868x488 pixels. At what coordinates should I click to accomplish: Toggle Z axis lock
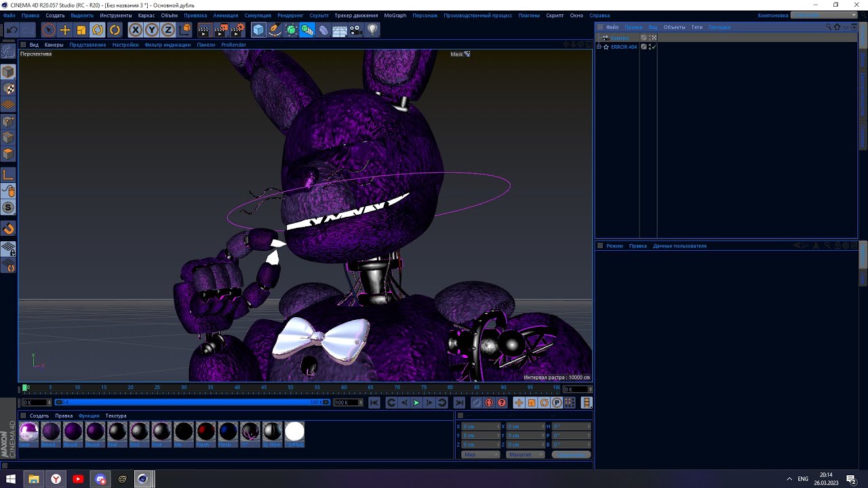[168, 30]
